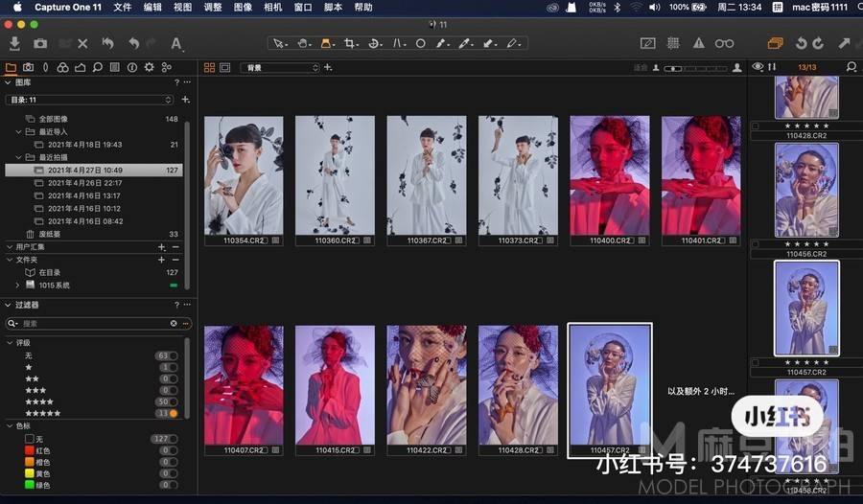The height and width of the screenshot is (504, 863).
Task: Toggle the proofing glasses icon
Action: coord(724,43)
